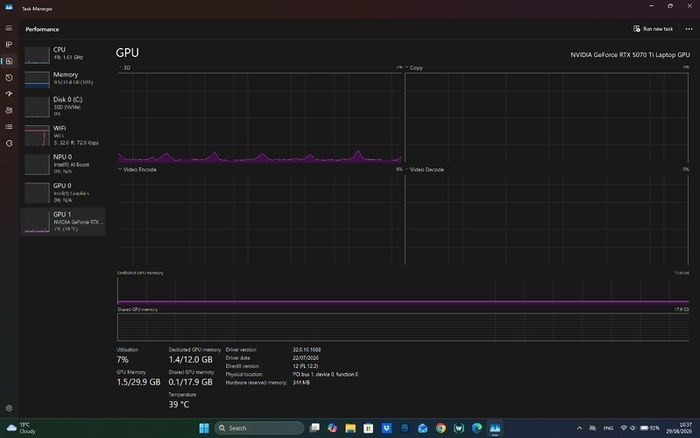
Task: Click the NVIDIA GeForce RTX 5070 Ti title
Action: click(630, 55)
